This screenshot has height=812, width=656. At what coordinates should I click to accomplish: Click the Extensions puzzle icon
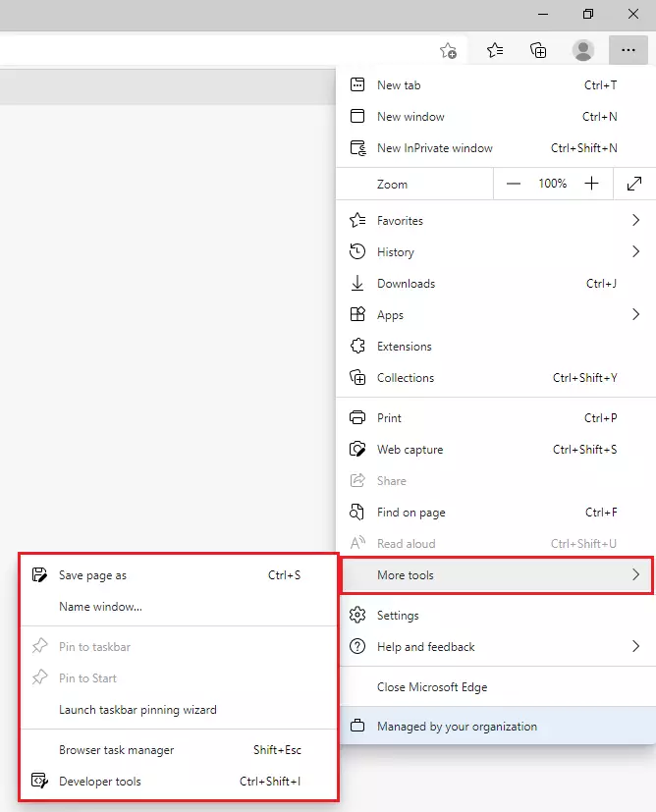pos(357,346)
